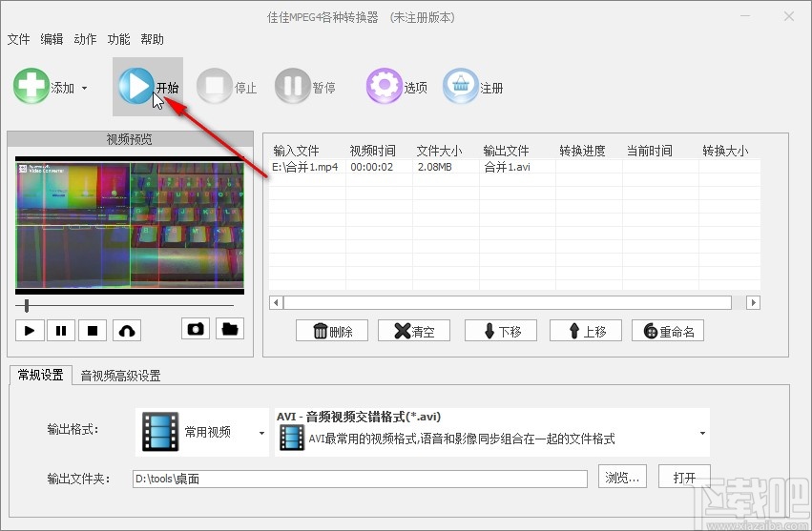Open the 功能 menu
812x531 pixels.
pyautogui.click(x=118, y=39)
